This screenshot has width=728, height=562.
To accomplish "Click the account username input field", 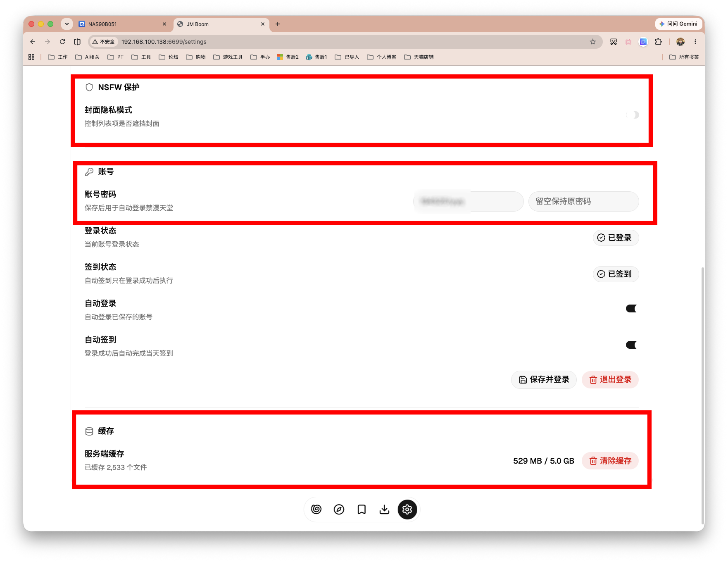I will [469, 201].
